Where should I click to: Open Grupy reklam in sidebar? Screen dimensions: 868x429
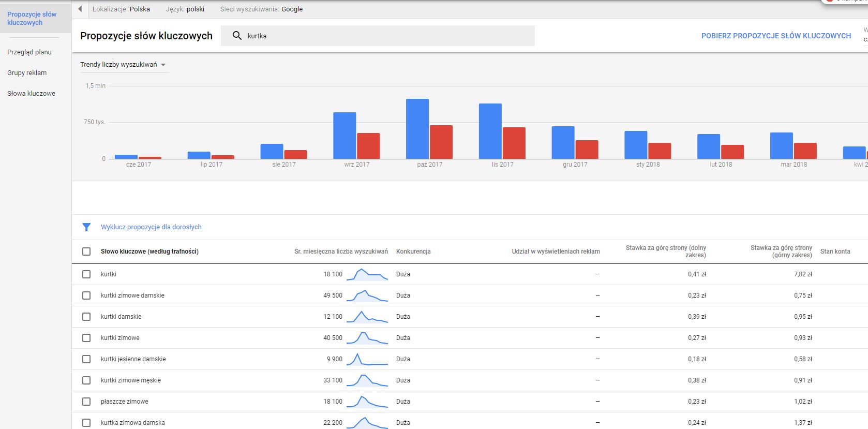coord(27,73)
